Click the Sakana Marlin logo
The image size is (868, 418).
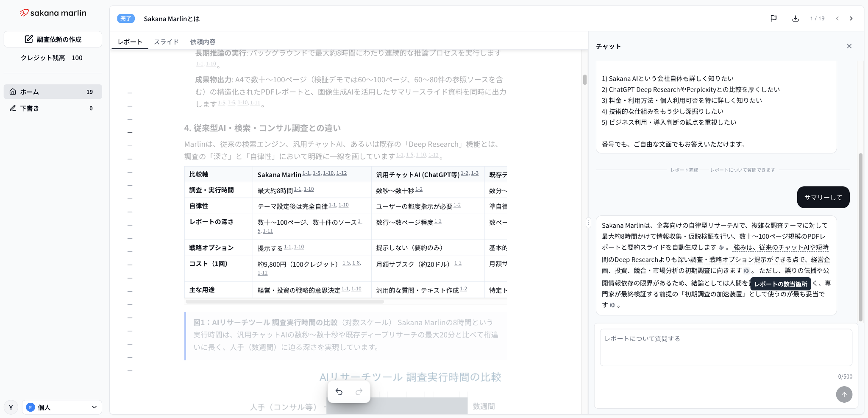tap(53, 13)
